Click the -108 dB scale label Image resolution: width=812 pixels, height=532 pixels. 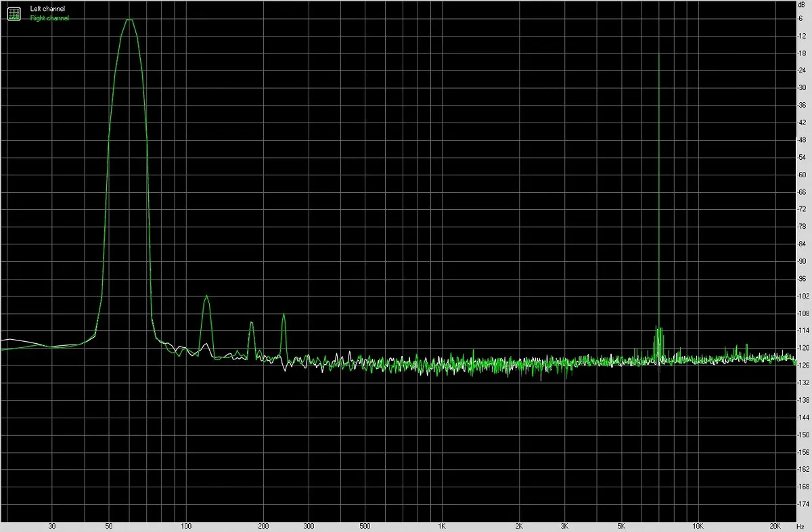click(804, 313)
